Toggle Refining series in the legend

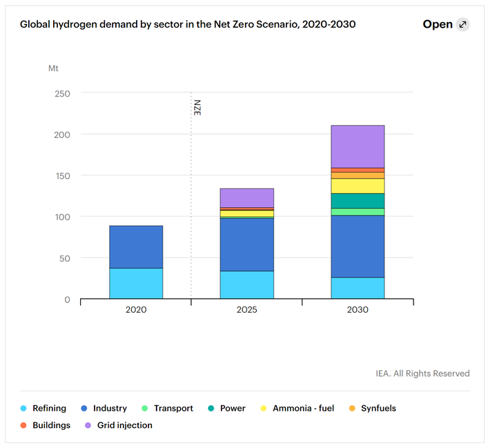pyautogui.click(x=48, y=408)
